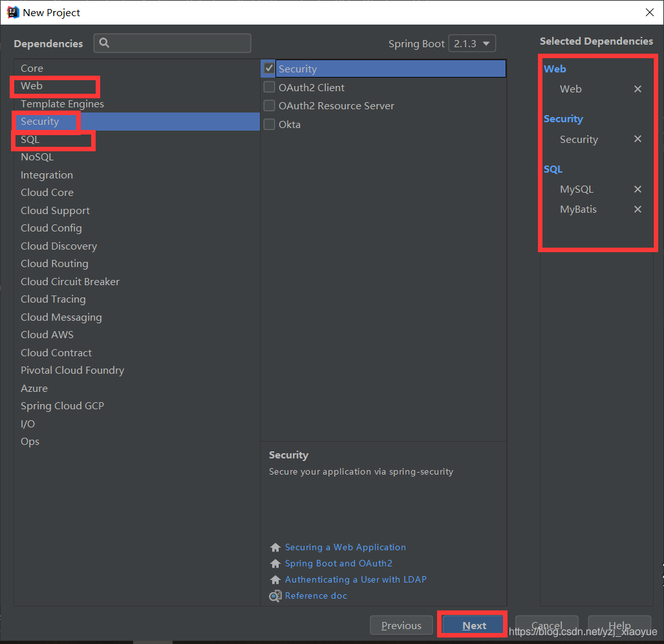Remove Security from Selected Dependencies
The image size is (664, 644).
[x=637, y=138]
